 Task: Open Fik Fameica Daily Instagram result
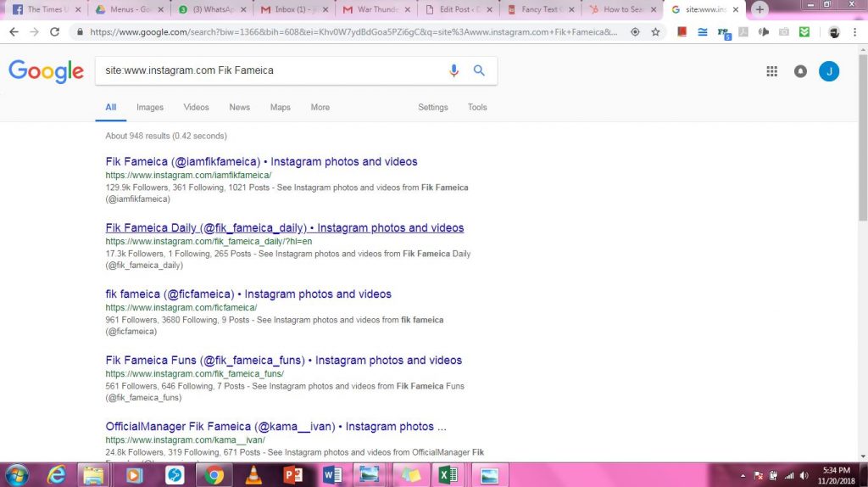pyautogui.click(x=285, y=227)
